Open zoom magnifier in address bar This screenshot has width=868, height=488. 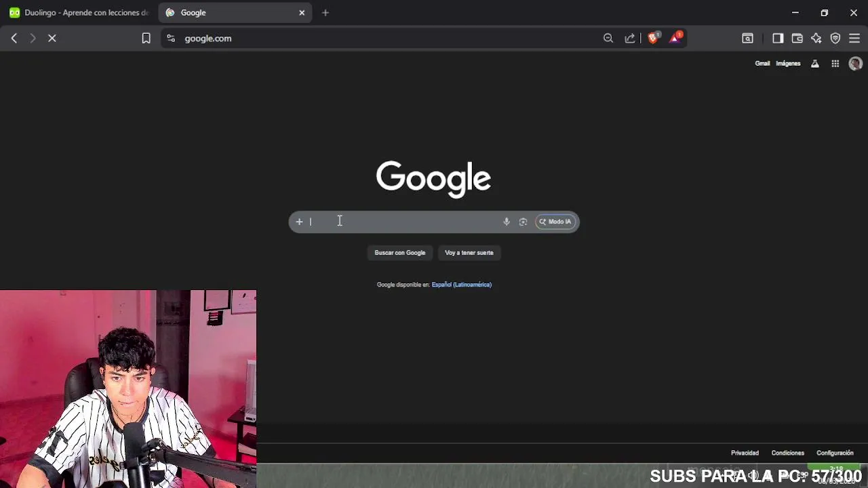click(x=608, y=39)
